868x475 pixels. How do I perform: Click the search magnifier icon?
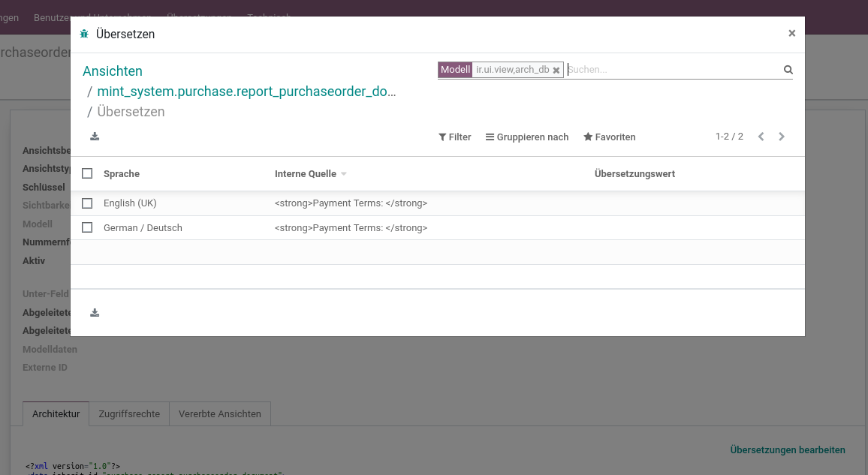click(x=788, y=70)
